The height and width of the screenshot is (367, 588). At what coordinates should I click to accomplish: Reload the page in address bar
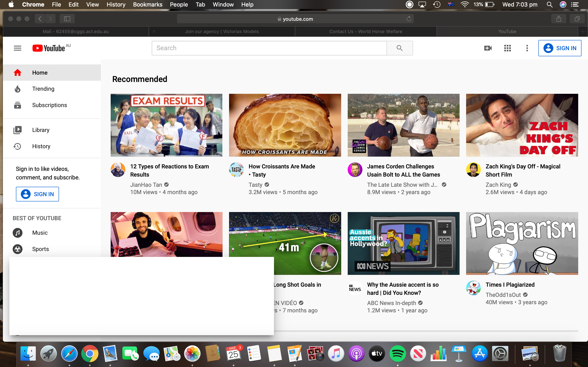409,19
